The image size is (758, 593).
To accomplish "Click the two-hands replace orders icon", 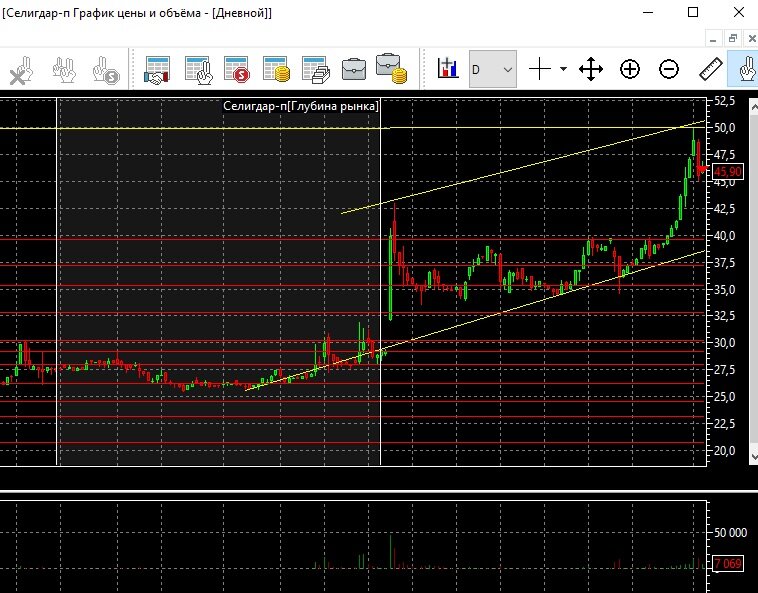I will pyautogui.click(x=64, y=70).
